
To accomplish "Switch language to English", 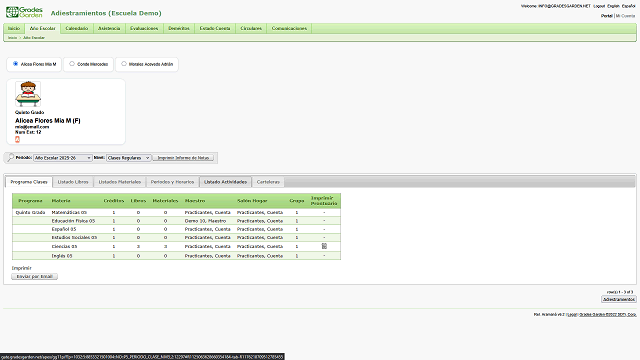I will (613, 6).
